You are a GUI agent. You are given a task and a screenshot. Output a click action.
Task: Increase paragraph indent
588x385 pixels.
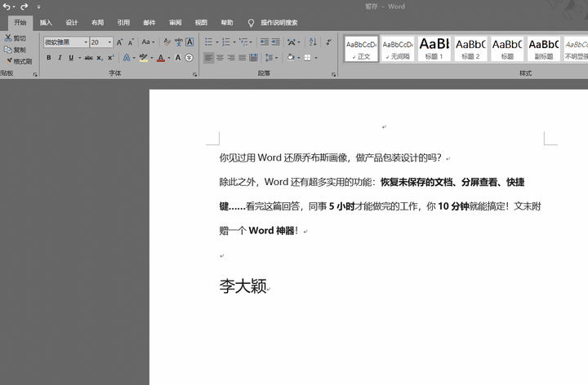pyautogui.click(x=276, y=42)
